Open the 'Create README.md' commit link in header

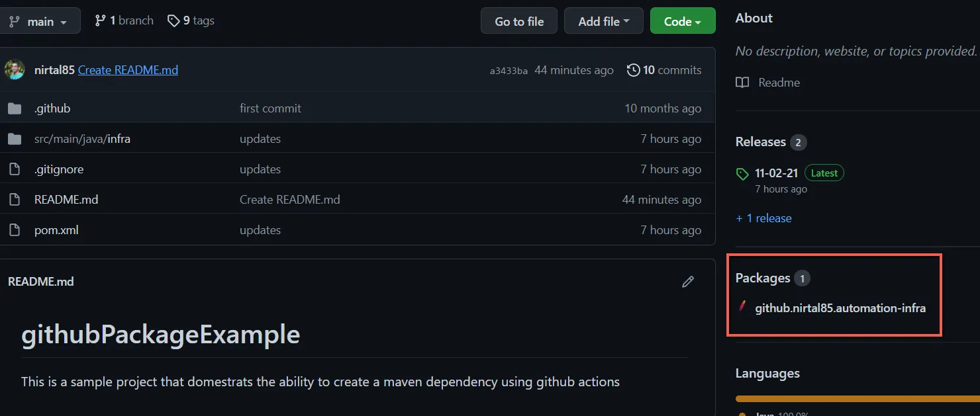pyautogui.click(x=128, y=70)
